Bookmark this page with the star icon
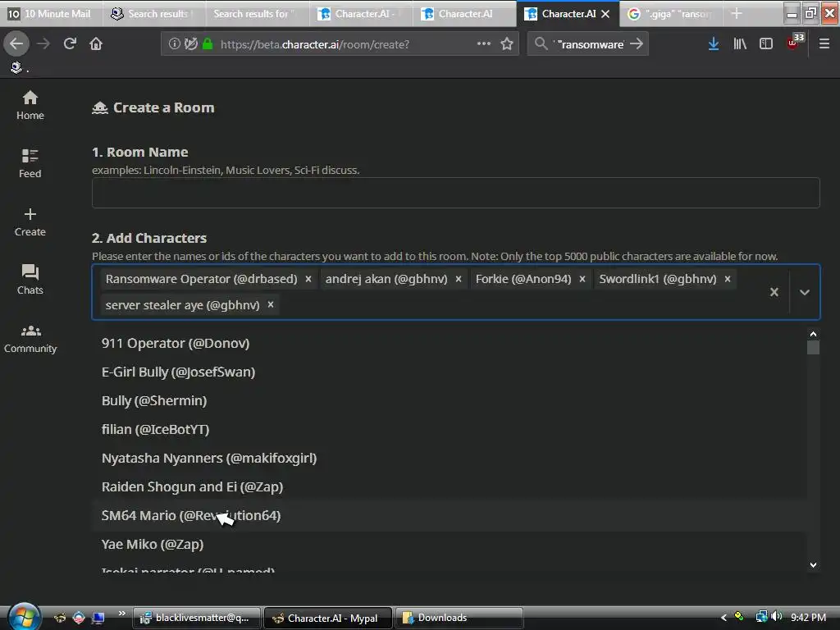Image resolution: width=840 pixels, height=630 pixels. click(507, 44)
